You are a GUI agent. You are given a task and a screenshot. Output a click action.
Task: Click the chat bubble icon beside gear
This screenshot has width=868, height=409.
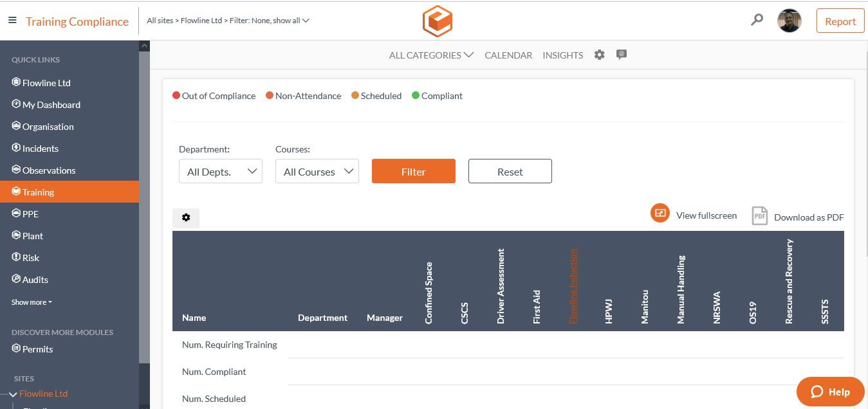tap(622, 55)
